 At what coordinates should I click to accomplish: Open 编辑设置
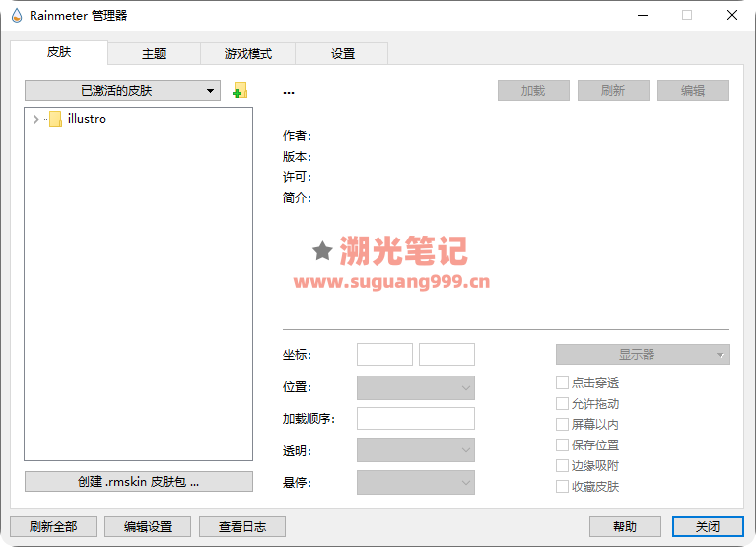(148, 526)
